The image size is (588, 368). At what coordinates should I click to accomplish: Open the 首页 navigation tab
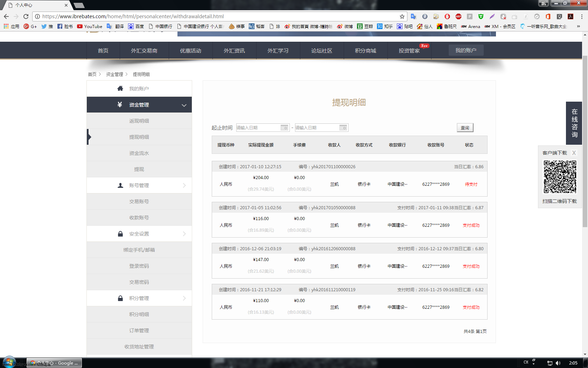[x=103, y=50]
